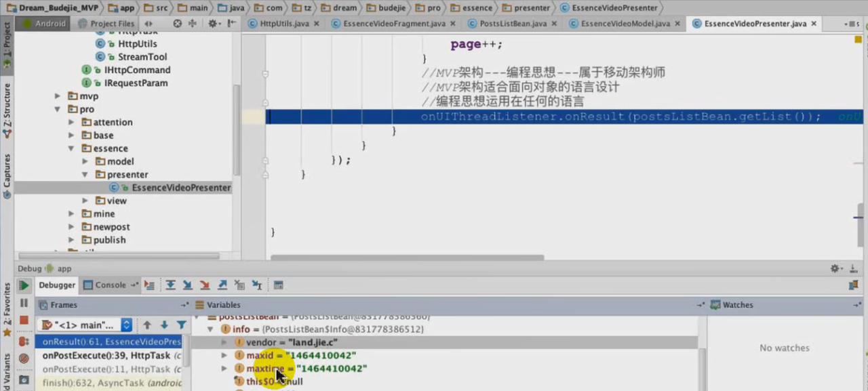Viewport: 868px width, 391px height.
Task: Click the Step Into debugger icon
Action: [x=188, y=285]
